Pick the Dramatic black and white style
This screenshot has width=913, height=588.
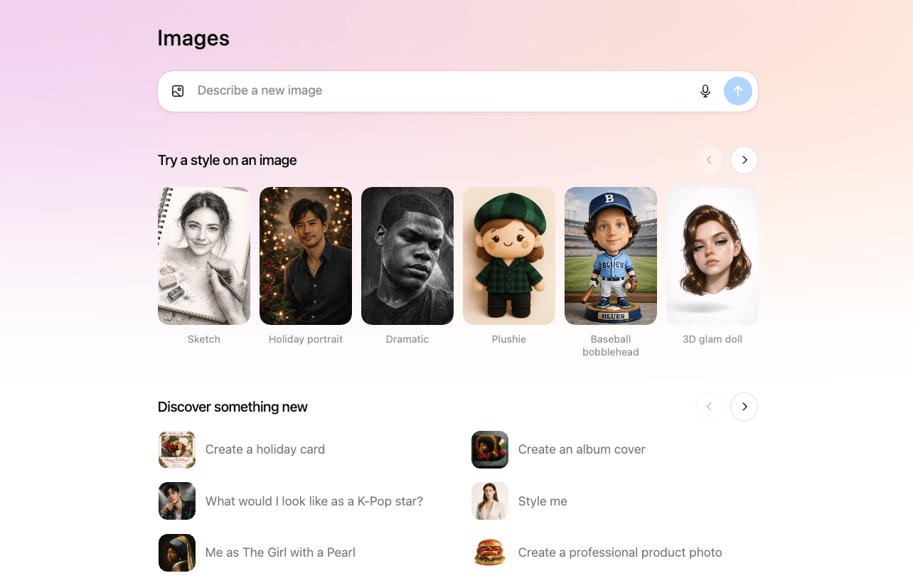point(407,256)
